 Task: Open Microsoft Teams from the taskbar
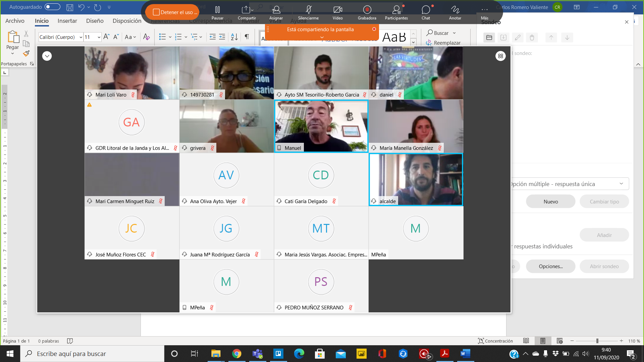(258, 354)
